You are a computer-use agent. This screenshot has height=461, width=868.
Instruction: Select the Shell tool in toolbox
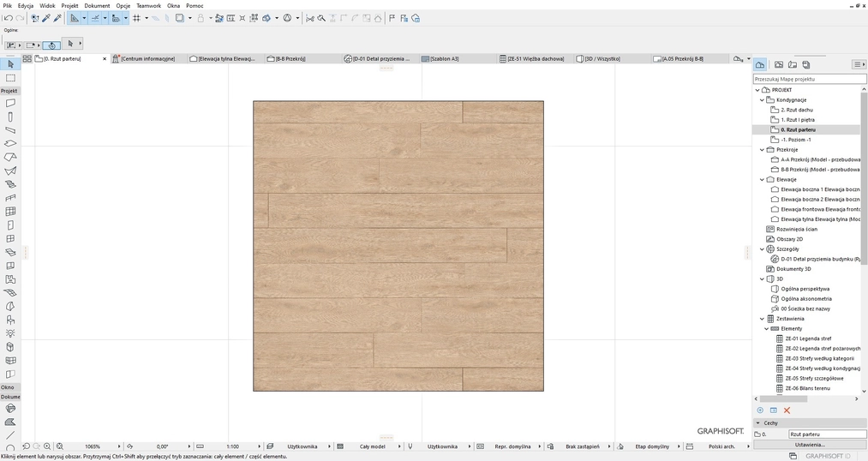10,171
